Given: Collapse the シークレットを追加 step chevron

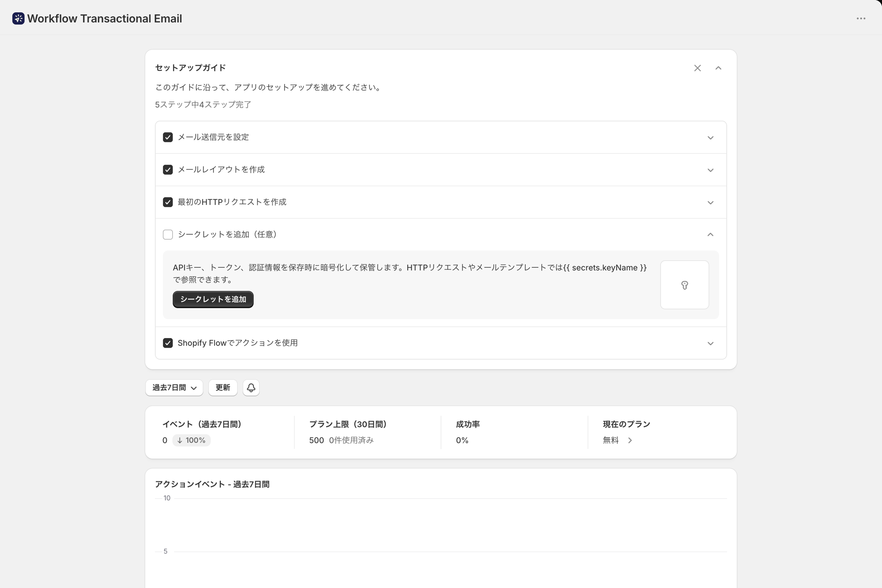Looking at the screenshot, I should coord(710,235).
